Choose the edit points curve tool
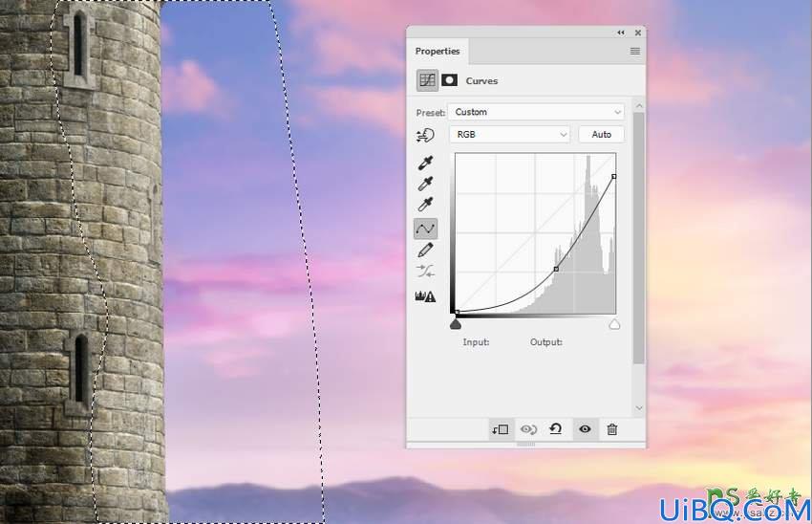 [426, 229]
